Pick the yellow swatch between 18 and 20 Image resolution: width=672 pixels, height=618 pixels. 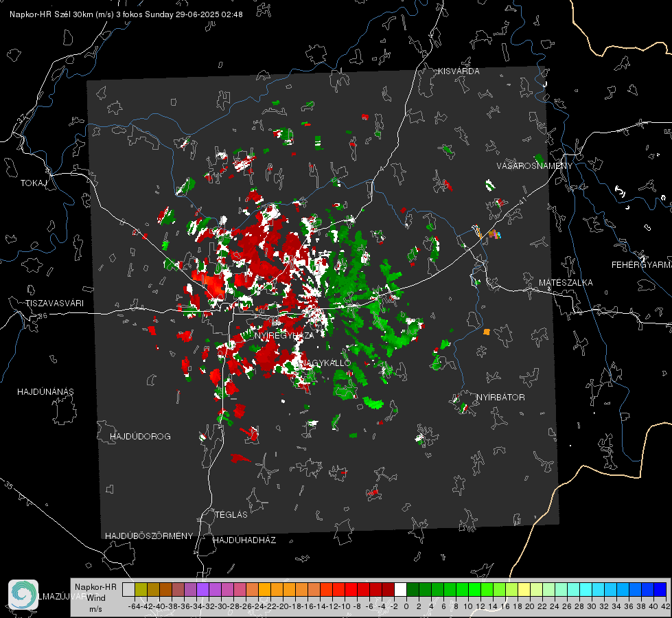click(524, 590)
